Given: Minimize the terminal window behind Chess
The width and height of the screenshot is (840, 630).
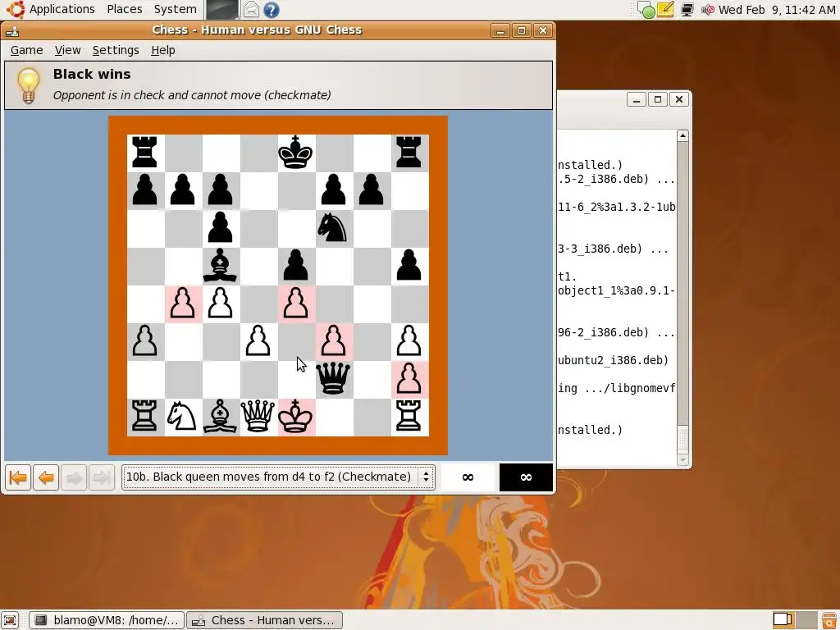Looking at the screenshot, I should tap(637, 99).
